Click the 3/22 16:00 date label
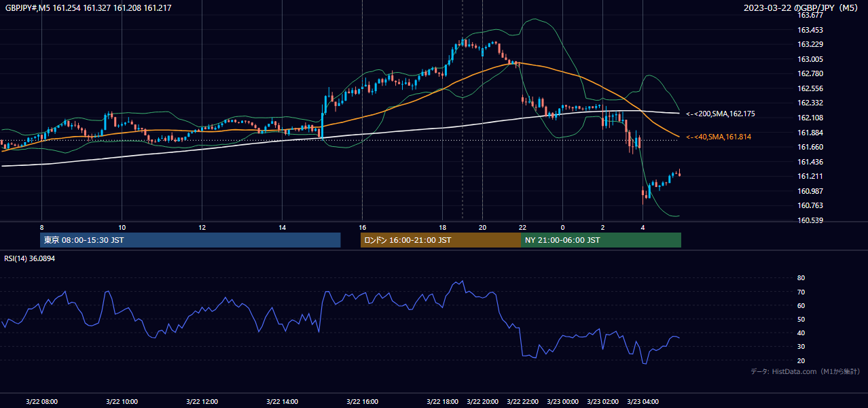Image resolution: width=868 pixels, height=408 pixels. [362, 401]
